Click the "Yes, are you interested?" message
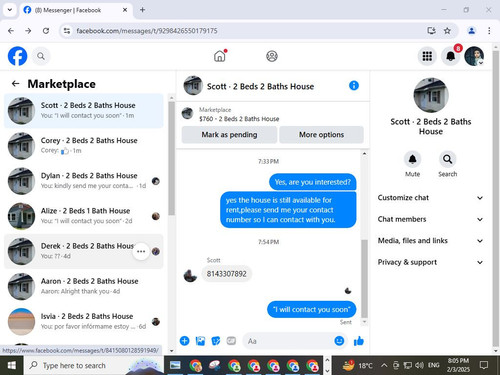Screen dimensions: 500x375 point(312,182)
